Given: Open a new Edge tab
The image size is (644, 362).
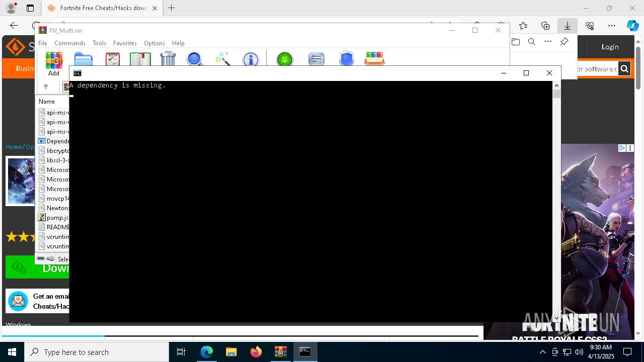Looking at the screenshot, I should tap(172, 8).
